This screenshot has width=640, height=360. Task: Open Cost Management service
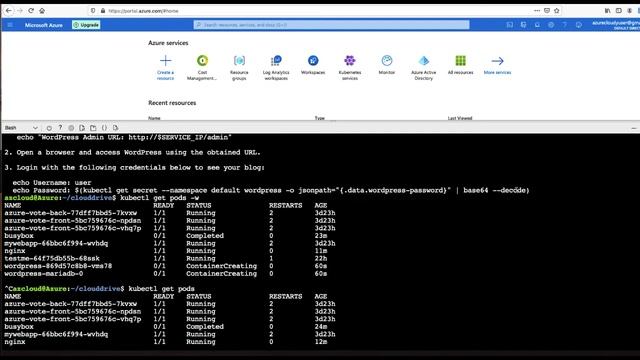click(202, 67)
